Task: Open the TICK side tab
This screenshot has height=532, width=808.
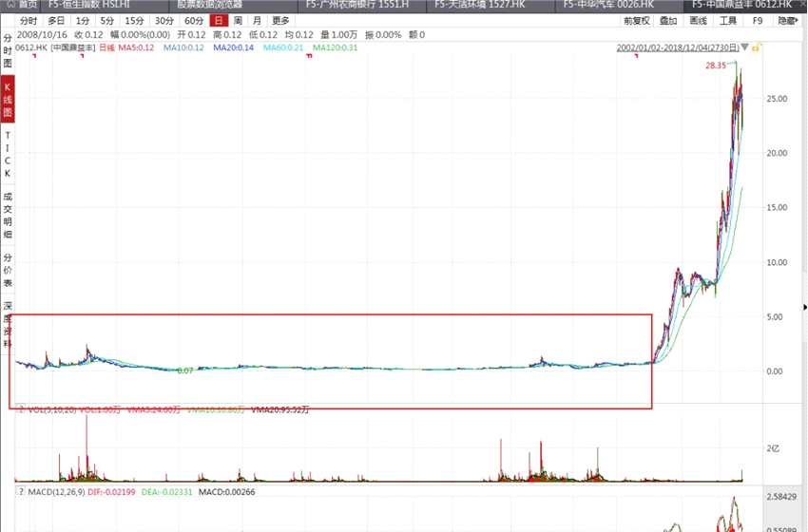Action: tap(8, 154)
